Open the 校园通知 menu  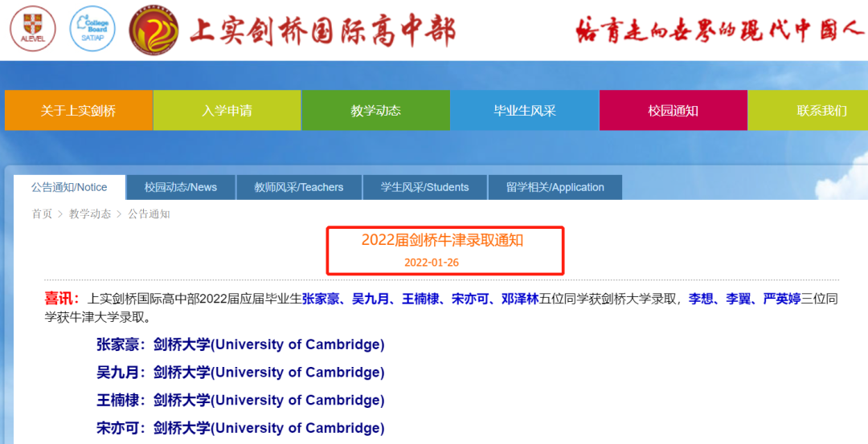[x=674, y=111]
